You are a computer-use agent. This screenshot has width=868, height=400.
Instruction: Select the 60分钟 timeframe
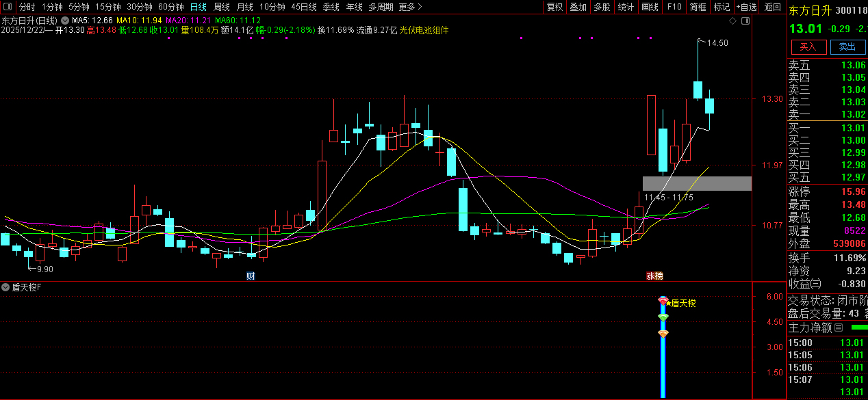point(170,7)
